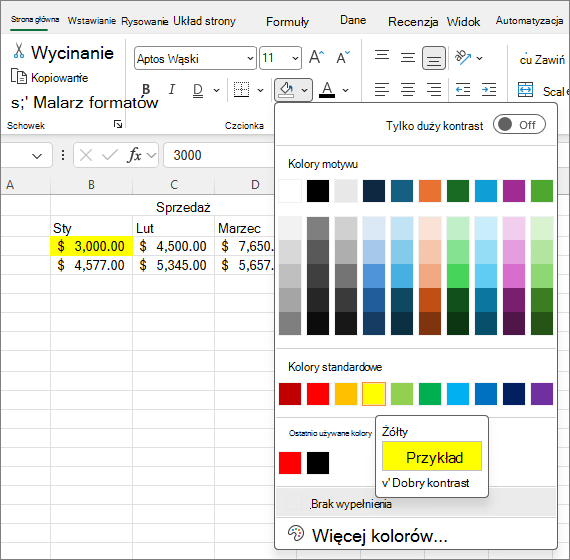Screen dimensions: 570x560
Task: Toggle the bottom vertical align button
Action: [434, 58]
